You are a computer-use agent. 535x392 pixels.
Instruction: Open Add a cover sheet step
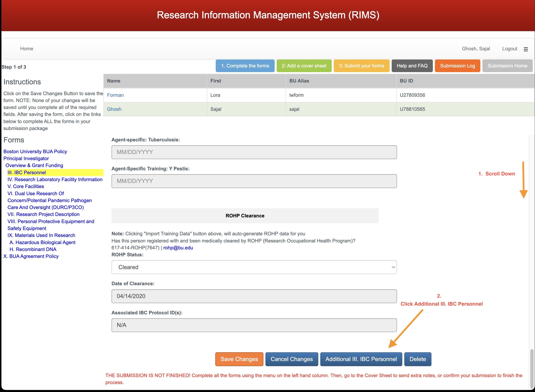click(x=304, y=66)
